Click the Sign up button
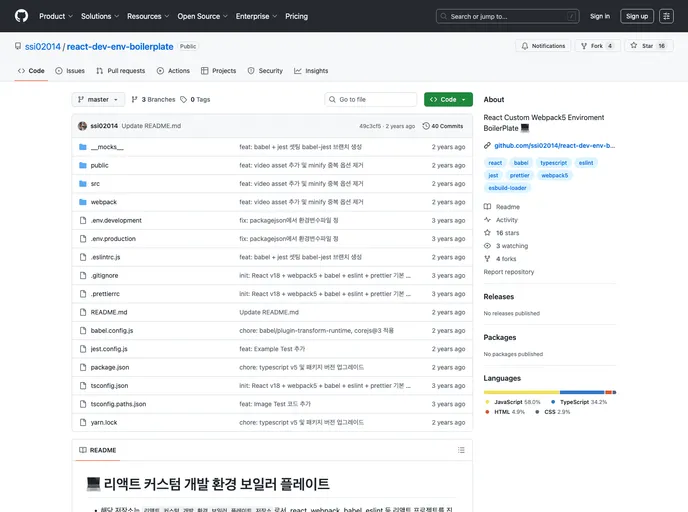Image resolution: width=688 pixels, height=512 pixels. 637,16
